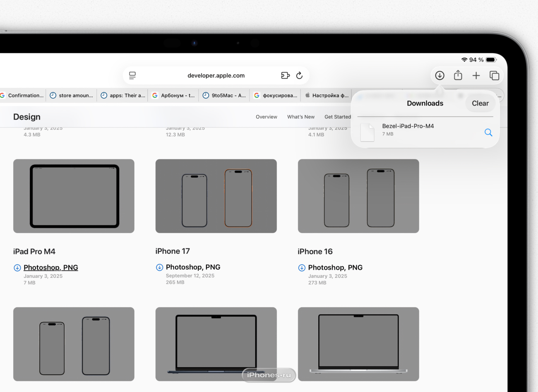538x392 pixels.
Task: Open iPad Pro M4 Photoshop, PNG link
Action: (x=50, y=268)
